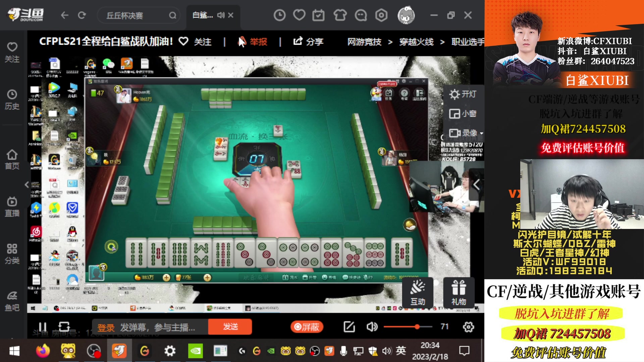Open Douyu app on the taskbar

119,351
